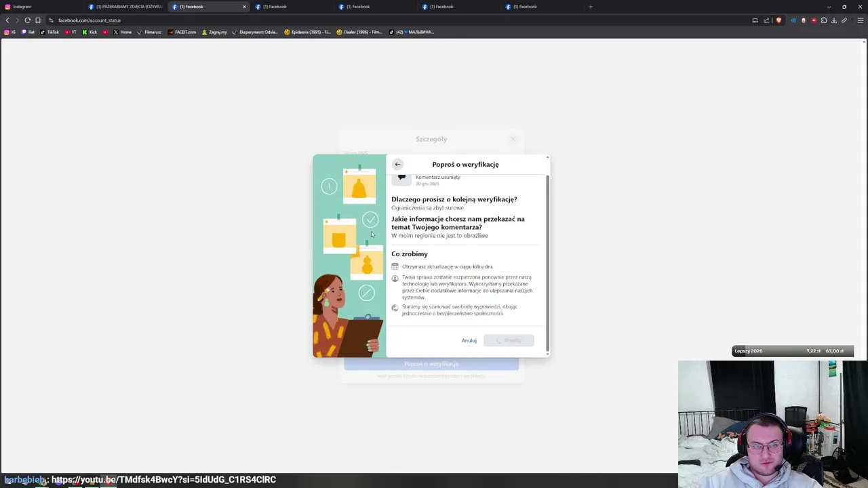This screenshot has width=868, height=488.
Task: Switch to the 'PRZERABIAMY ZDJĘCIA' Facebook tab
Action: 125,7
